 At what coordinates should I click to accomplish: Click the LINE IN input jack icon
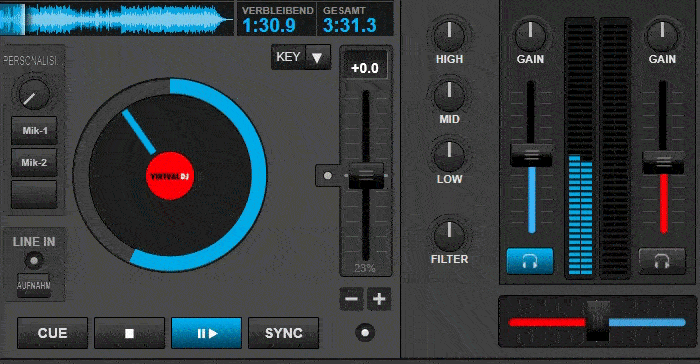pyautogui.click(x=34, y=260)
